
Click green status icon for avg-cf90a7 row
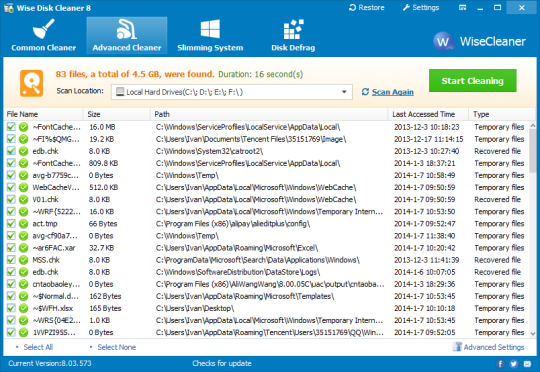pyautogui.click(x=23, y=236)
